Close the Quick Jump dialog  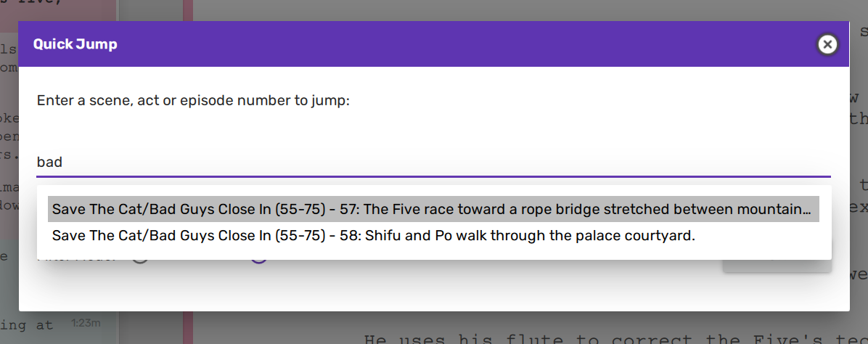(827, 44)
